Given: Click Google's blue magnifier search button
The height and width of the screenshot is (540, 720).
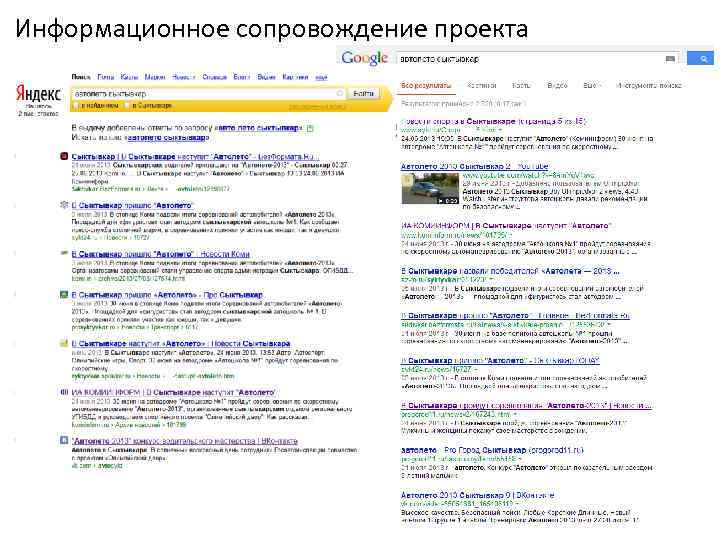Looking at the screenshot, I should 701,58.
